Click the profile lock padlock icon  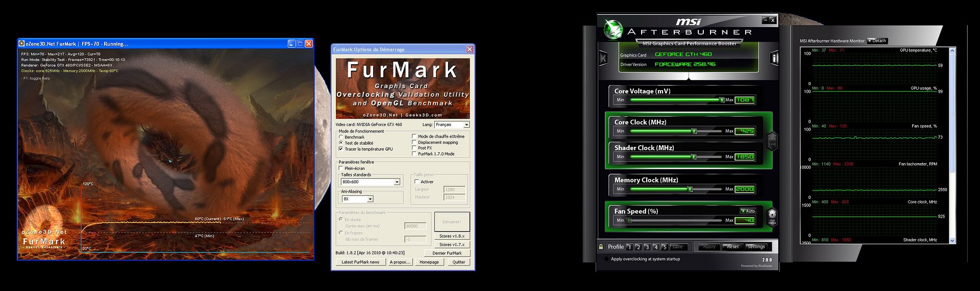[x=601, y=247]
